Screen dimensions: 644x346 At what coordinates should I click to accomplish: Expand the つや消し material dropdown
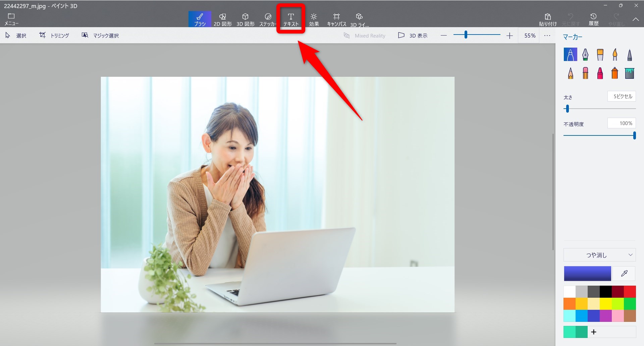(599, 255)
